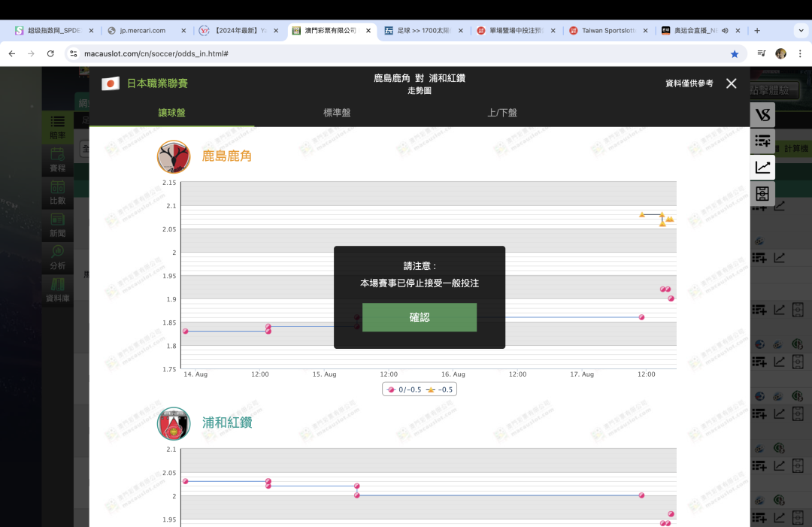Close the jp.mercari.com browser tab
Viewport: 812px width, 527px height.
[183, 31]
